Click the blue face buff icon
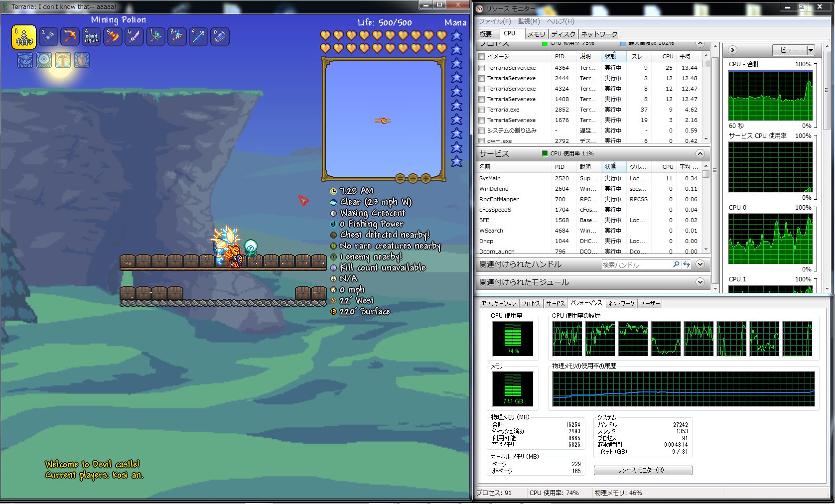The height and width of the screenshot is (504, 835). point(25,60)
